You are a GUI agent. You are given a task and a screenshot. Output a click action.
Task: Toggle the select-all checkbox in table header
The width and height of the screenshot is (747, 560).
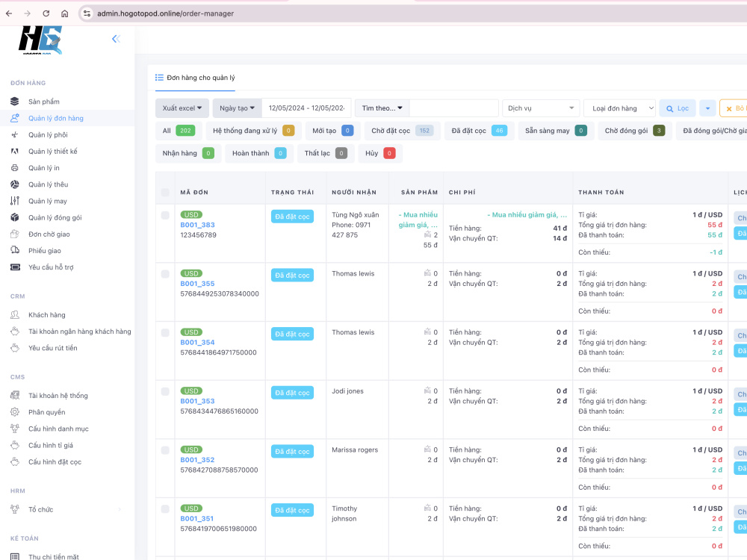[x=165, y=193]
